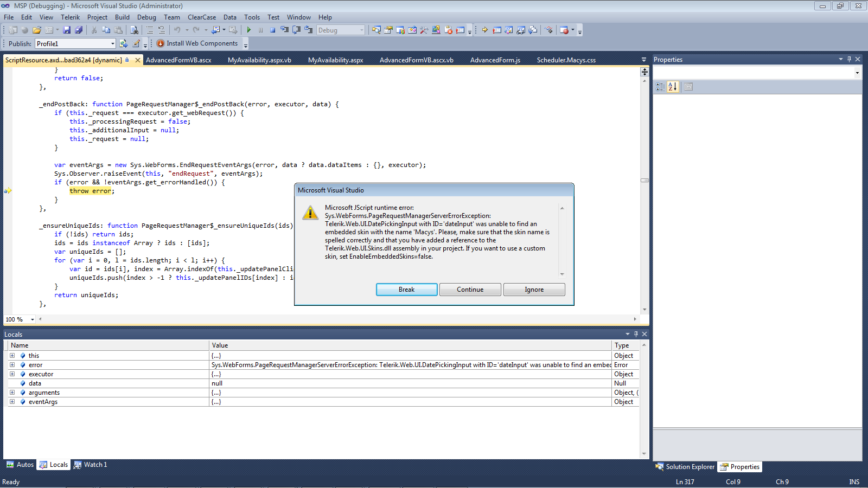Click the editor split-window handle
868x488 pixels.
644,72
